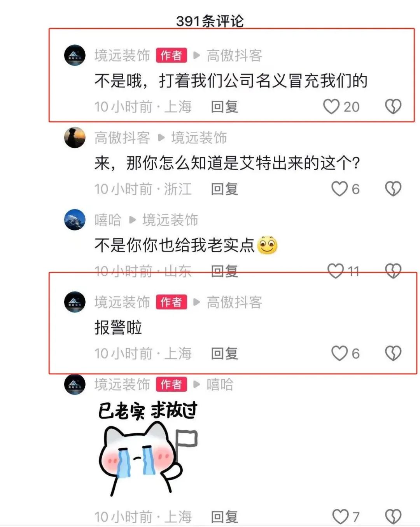Screen dimensions: 420x527
Task: Tap the 作者 badge on 报警啦 comment
Action: point(171,302)
